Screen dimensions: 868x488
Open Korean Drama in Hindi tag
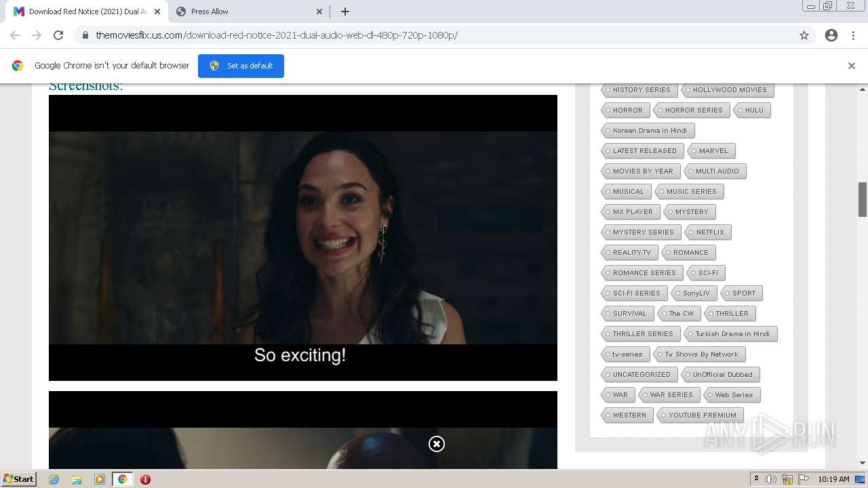[x=647, y=130]
